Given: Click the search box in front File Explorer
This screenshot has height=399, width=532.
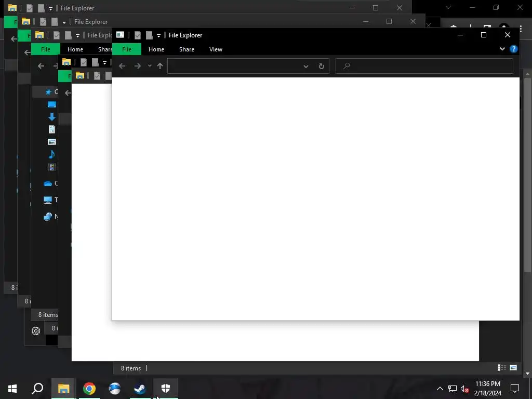Looking at the screenshot, I should pyautogui.click(x=424, y=66).
